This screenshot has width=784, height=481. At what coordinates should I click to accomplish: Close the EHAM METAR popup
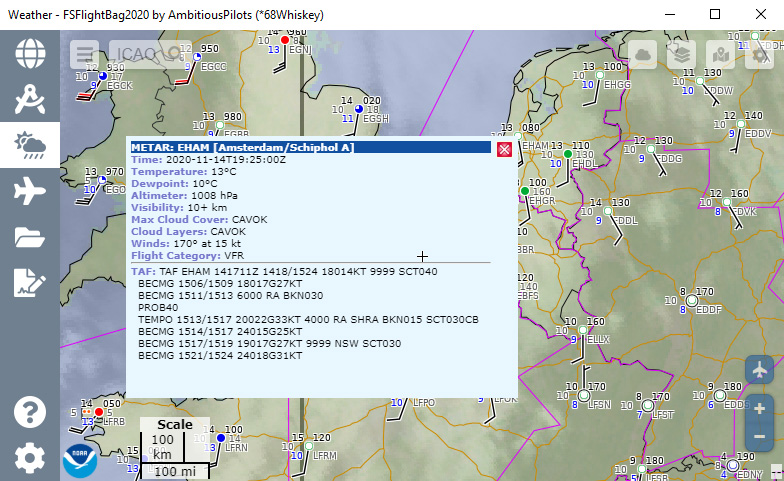tap(504, 149)
